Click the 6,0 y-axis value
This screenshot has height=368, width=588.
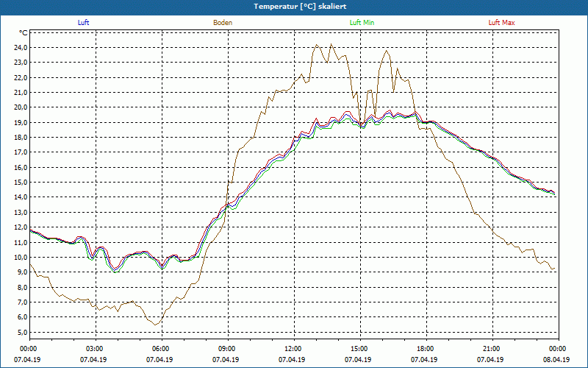pos(23,317)
